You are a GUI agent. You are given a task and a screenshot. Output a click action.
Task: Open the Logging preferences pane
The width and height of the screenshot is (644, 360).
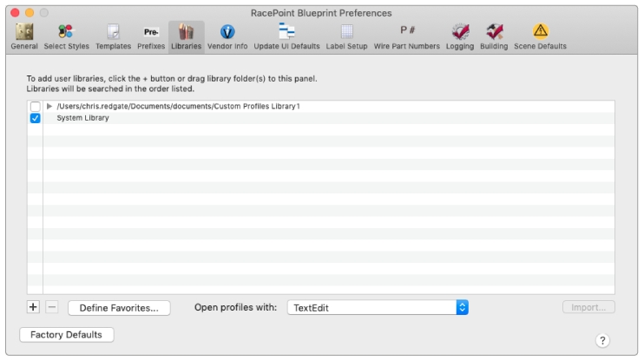(460, 37)
